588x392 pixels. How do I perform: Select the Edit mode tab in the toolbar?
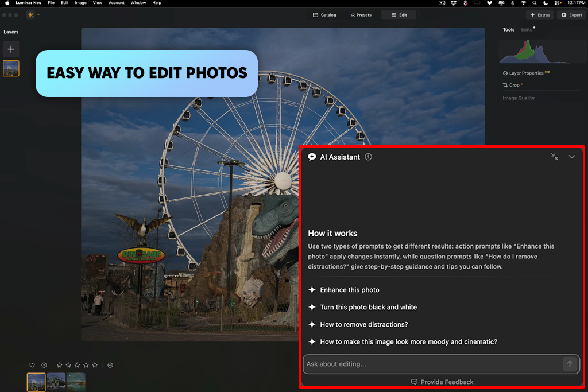[x=399, y=15]
